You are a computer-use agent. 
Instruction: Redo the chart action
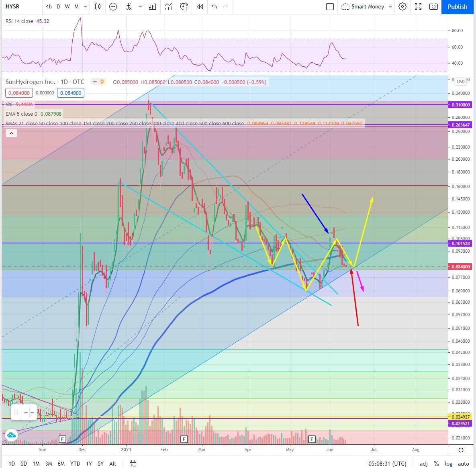click(225, 6)
